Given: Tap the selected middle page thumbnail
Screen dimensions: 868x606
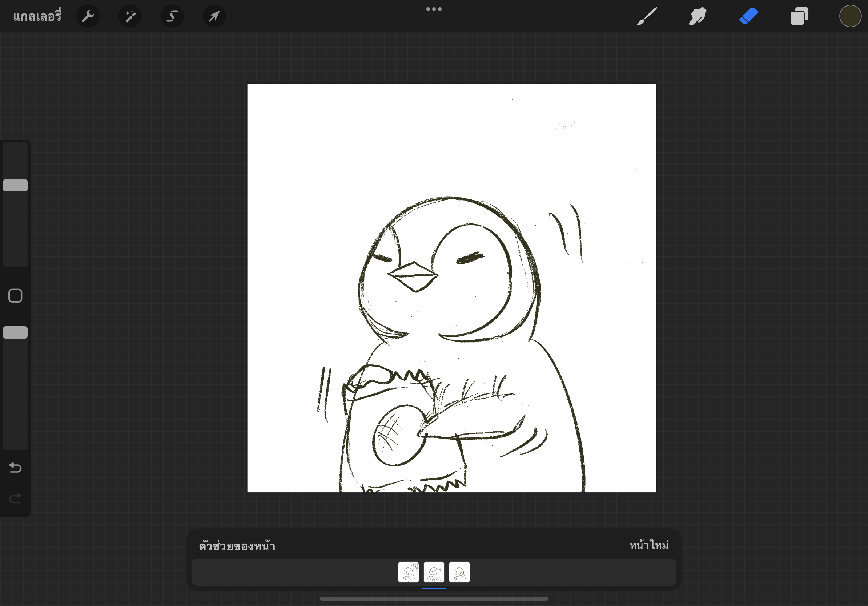Looking at the screenshot, I should (x=434, y=572).
